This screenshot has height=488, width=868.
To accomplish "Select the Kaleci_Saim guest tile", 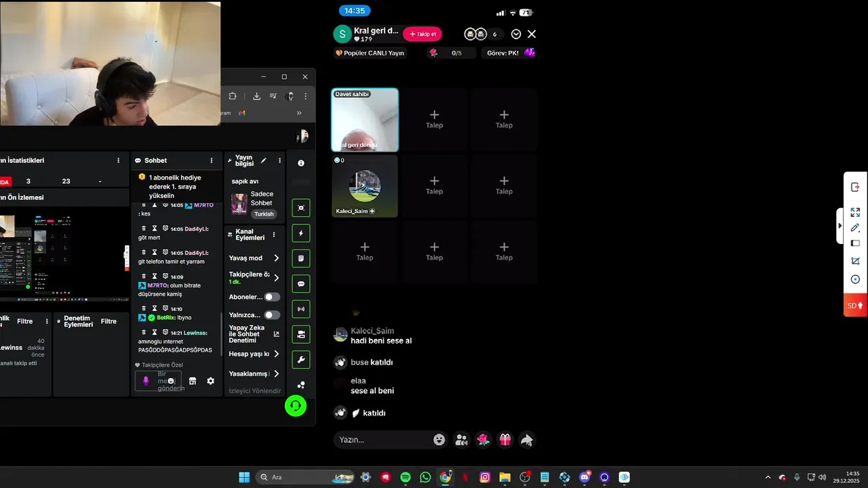I will click(365, 186).
